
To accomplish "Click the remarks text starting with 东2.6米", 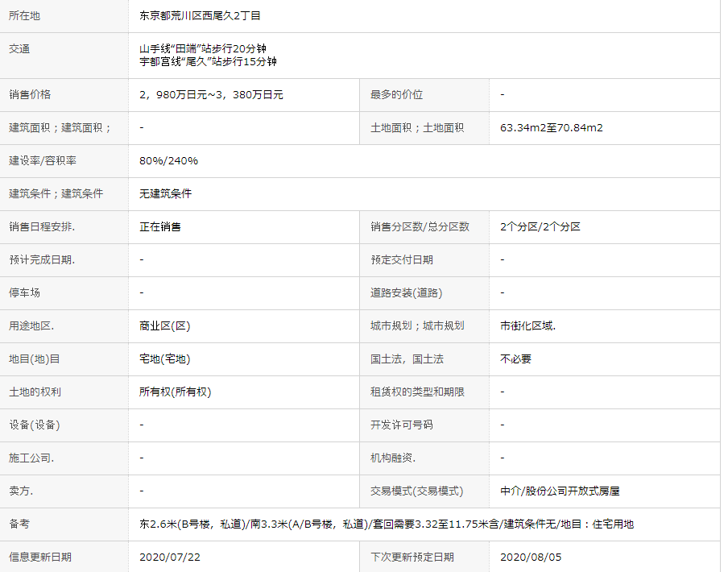I will coord(386,524).
